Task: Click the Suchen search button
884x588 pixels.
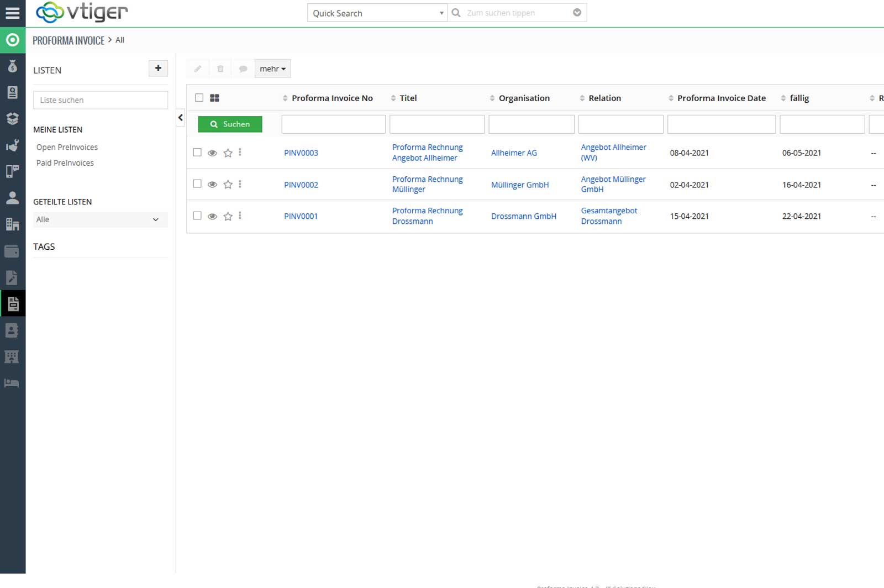Action: 230,124
